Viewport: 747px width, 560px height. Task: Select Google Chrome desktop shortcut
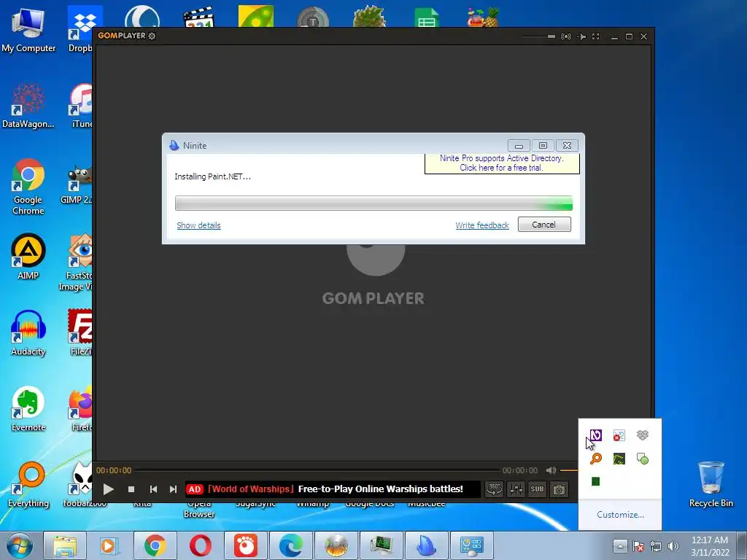(28, 187)
